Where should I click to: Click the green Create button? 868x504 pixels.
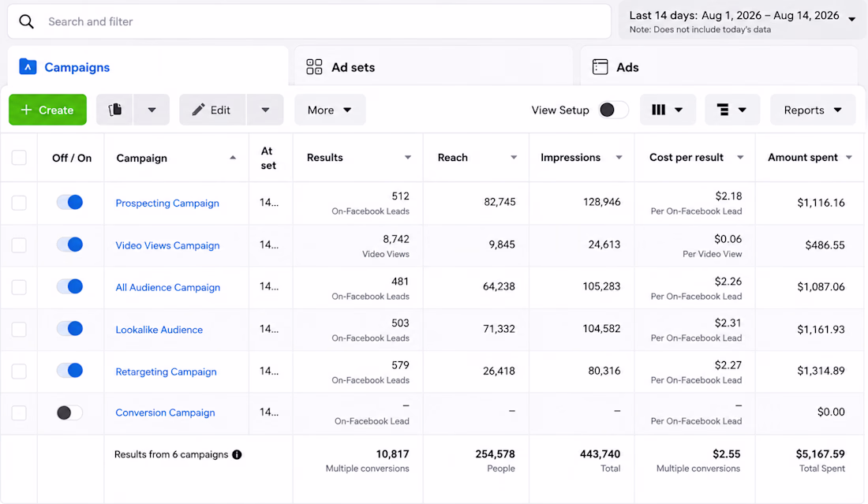[47, 110]
